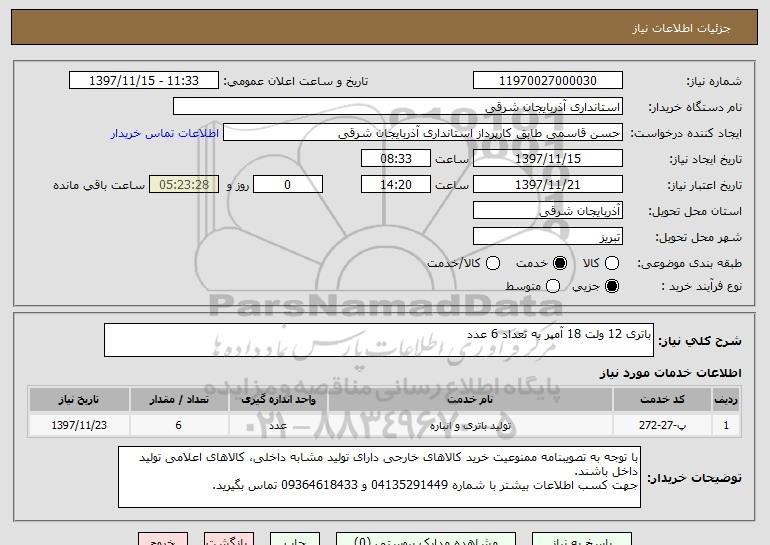Click the public announcement date field 11:33
The image size is (770, 545).
coord(144,81)
